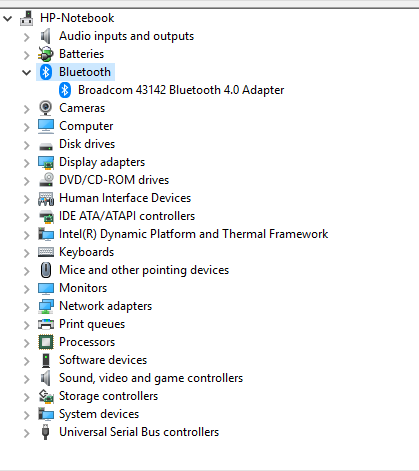The image size is (419, 471).
Task: Select the Print queues label
Action: 92,324
